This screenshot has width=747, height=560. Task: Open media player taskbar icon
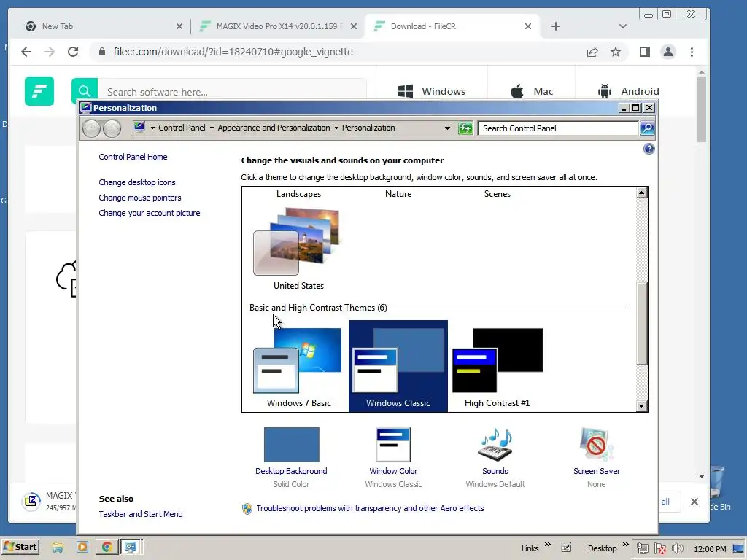pyautogui.click(x=82, y=548)
